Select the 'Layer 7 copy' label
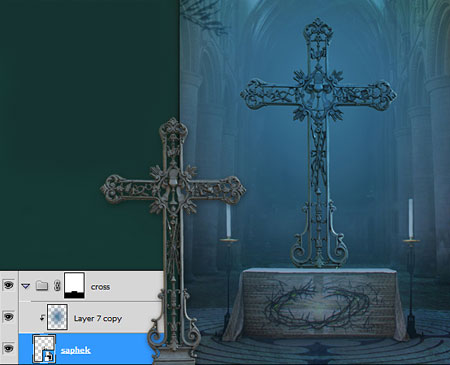This screenshot has height=365, width=450. pyautogui.click(x=98, y=319)
